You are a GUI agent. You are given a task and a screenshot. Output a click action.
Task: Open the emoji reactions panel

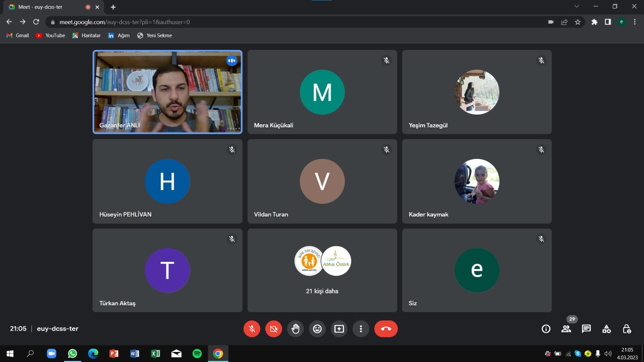317,329
